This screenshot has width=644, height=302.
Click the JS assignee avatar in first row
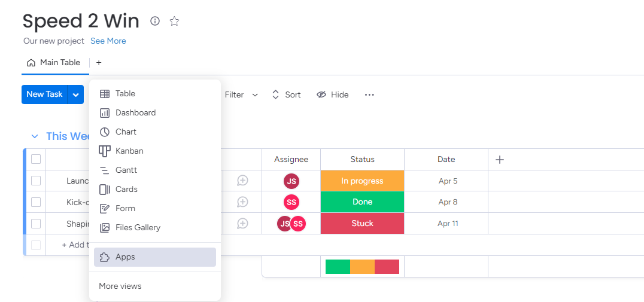pos(291,181)
